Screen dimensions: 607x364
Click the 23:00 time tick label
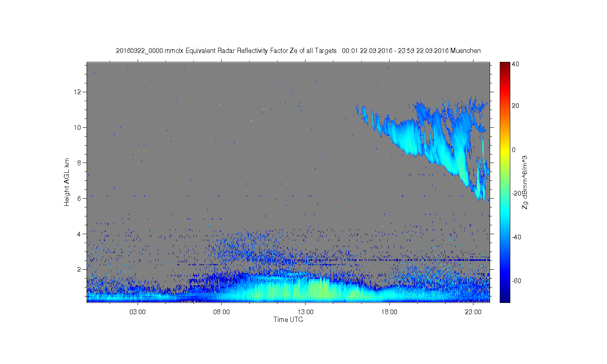[x=473, y=312]
